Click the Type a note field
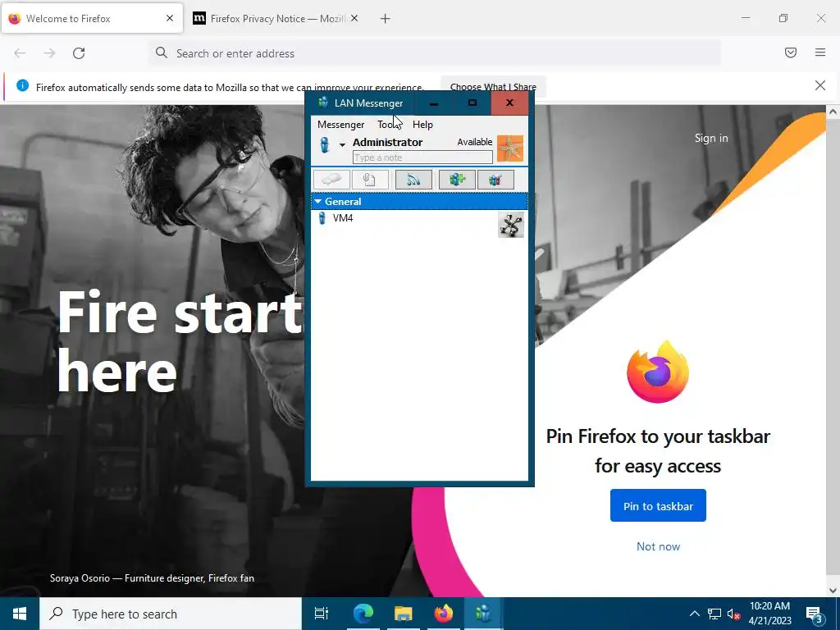This screenshot has width=840, height=630. click(422, 157)
